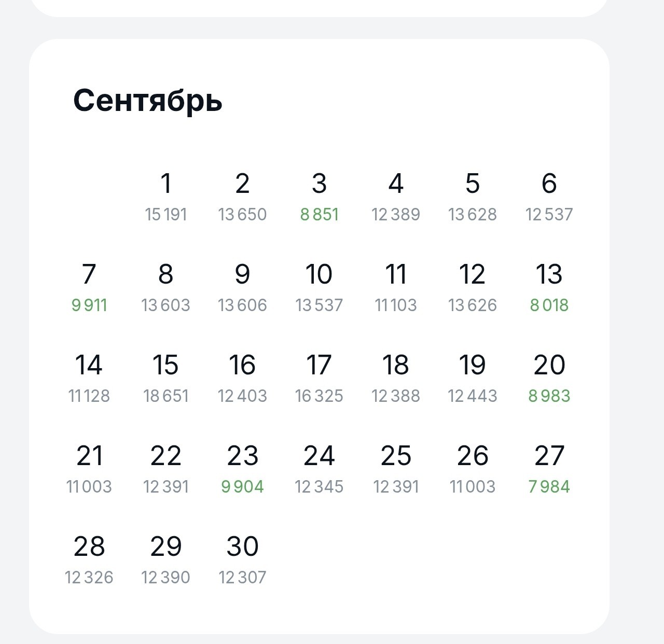
Task: Select date 15 priced 18 651
Action: point(165,379)
